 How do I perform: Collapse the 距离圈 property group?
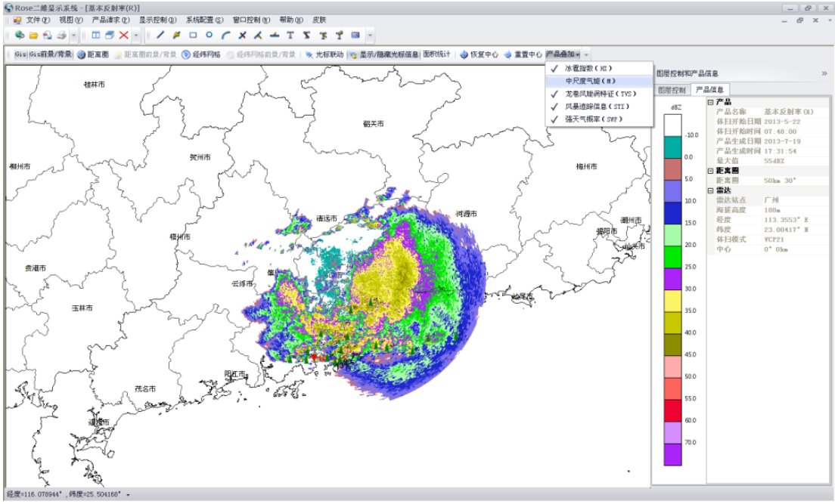pos(710,171)
